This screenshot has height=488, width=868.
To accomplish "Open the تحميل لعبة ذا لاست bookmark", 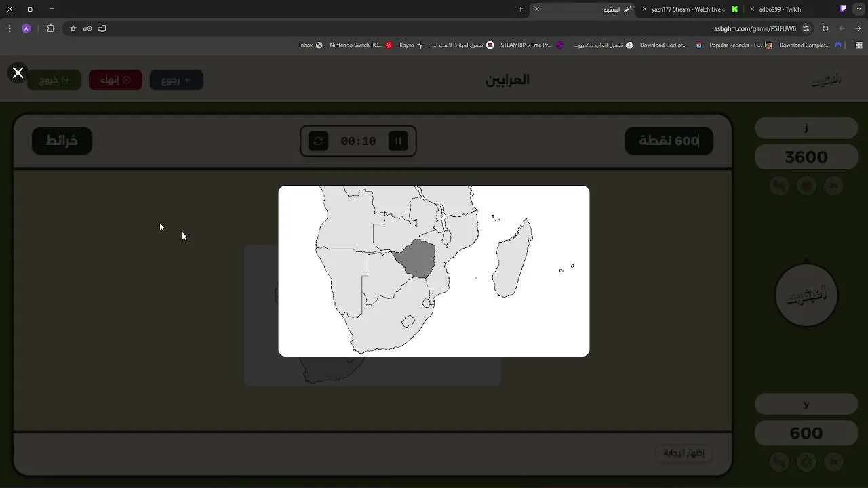I will [462, 45].
